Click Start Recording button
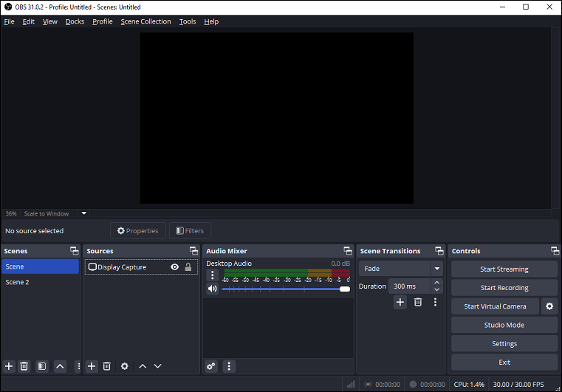562x392 pixels. tap(504, 288)
